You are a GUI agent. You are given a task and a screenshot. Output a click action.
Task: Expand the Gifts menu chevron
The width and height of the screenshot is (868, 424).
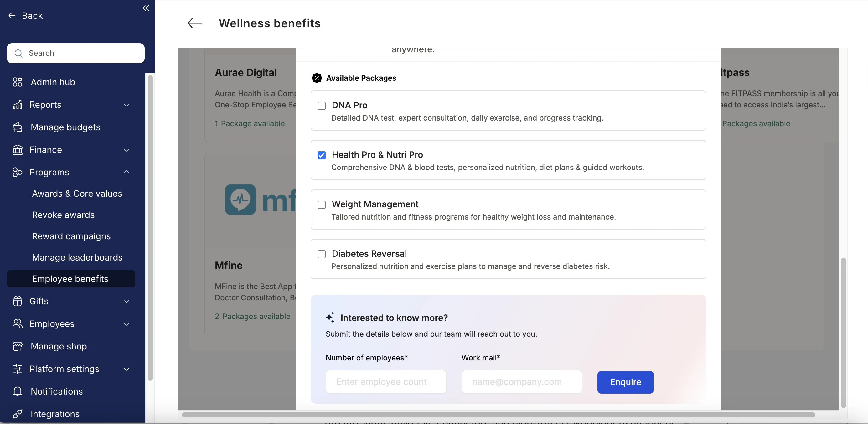point(127,302)
